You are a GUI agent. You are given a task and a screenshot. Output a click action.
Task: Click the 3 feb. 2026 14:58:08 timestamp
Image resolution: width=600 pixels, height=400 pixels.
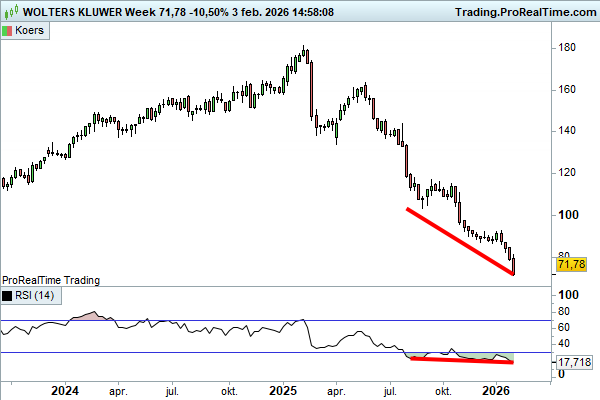(283, 12)
